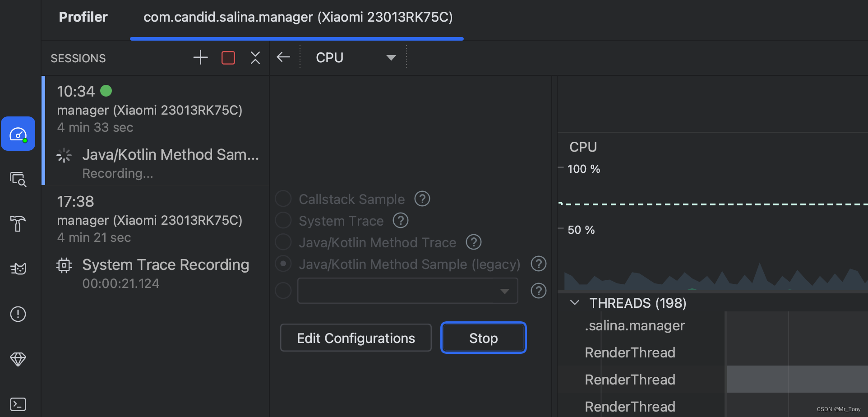Open the App Inspection sidebar icon
This screenshot has height=417, width=868.
18,179
